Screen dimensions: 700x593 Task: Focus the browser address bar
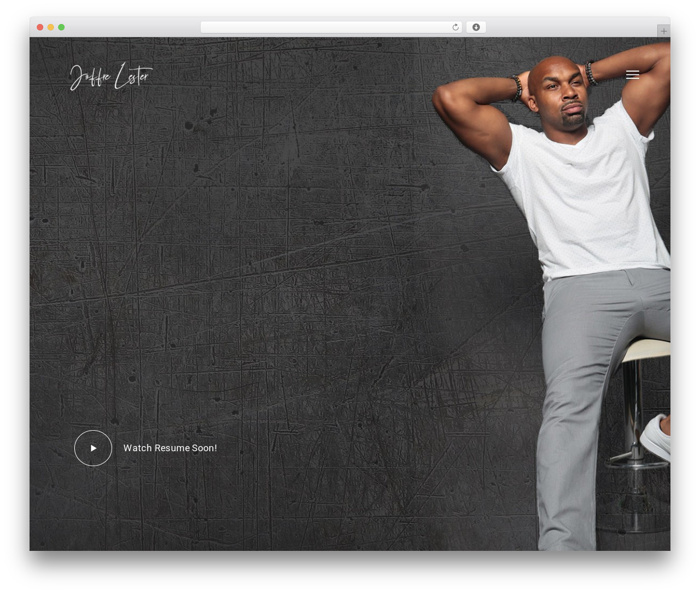click(331, 27)
